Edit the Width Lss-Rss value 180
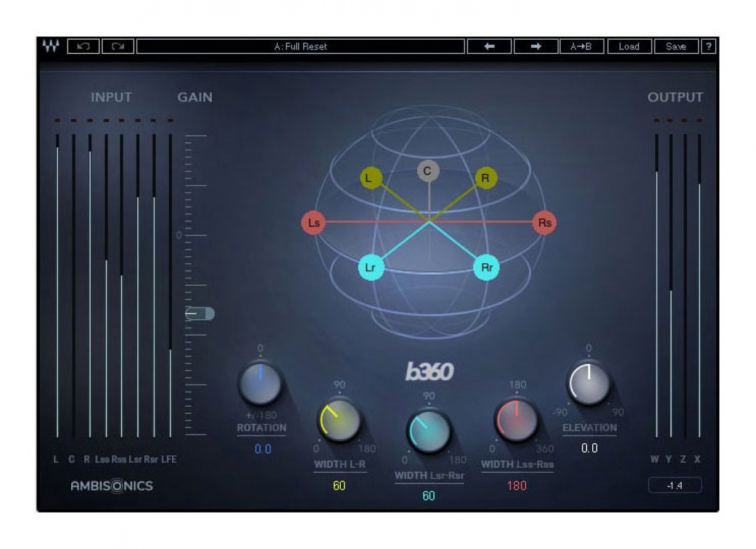 517,485
